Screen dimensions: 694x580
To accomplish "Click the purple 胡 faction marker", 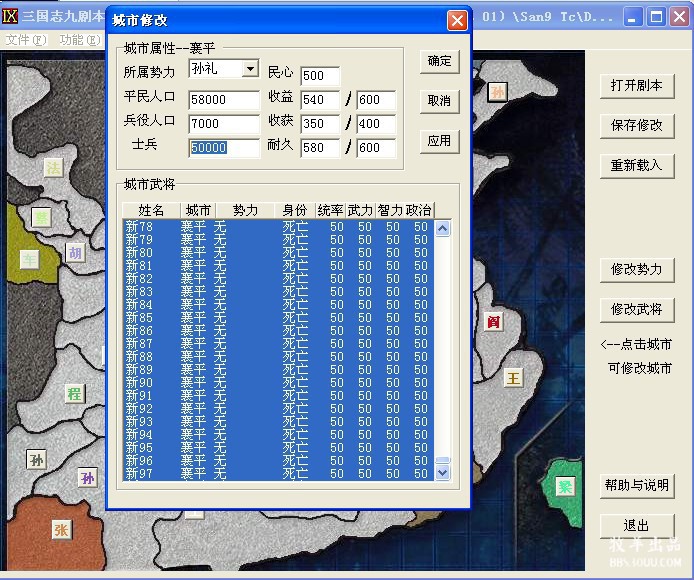I will tap(75, 253).
